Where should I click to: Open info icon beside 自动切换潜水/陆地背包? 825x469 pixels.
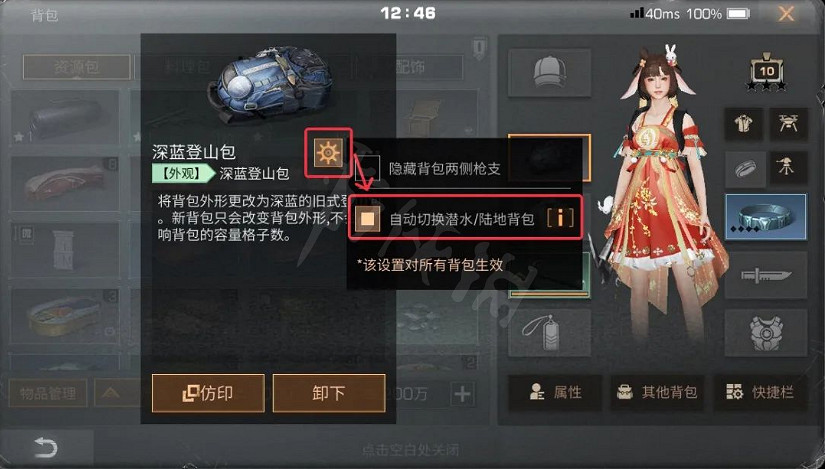coord(560,218)
